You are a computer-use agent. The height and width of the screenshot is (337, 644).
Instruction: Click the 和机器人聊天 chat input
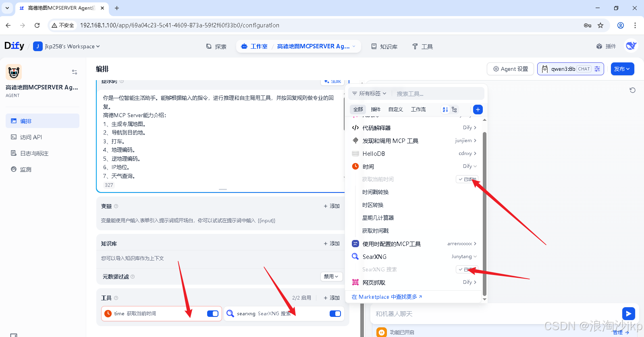(x=496, y=314)
